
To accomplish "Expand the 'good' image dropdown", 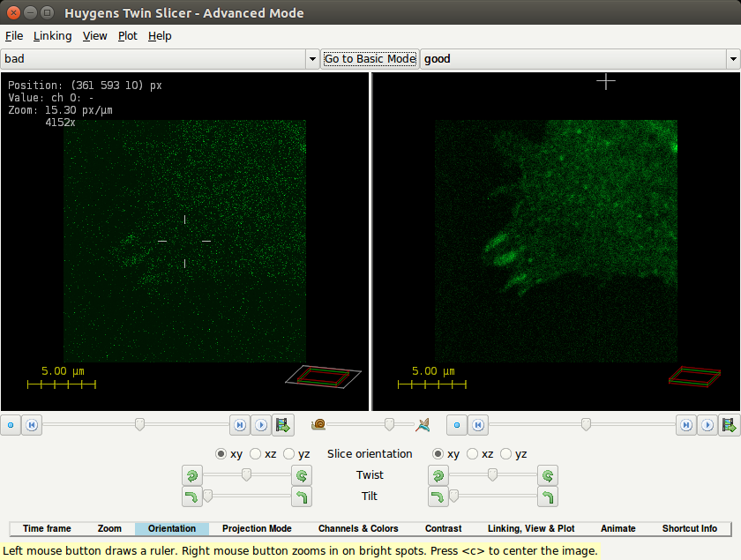I will tap(732, 59).
